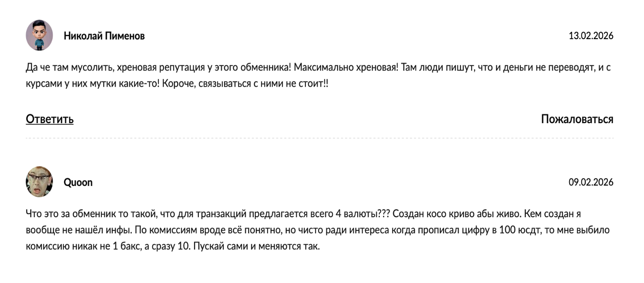644x283 pixels.
Task: Open the Ответить reply link
Action: (49, 118)
